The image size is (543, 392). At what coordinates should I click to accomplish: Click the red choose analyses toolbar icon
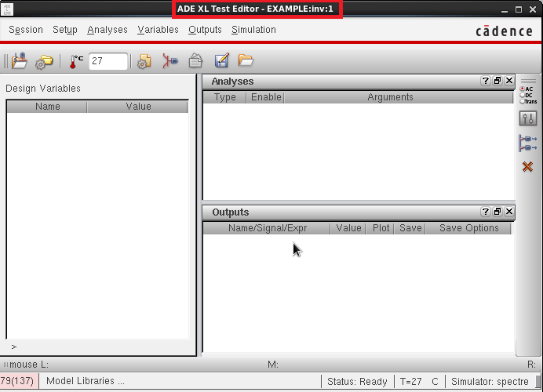click(170, 61)
